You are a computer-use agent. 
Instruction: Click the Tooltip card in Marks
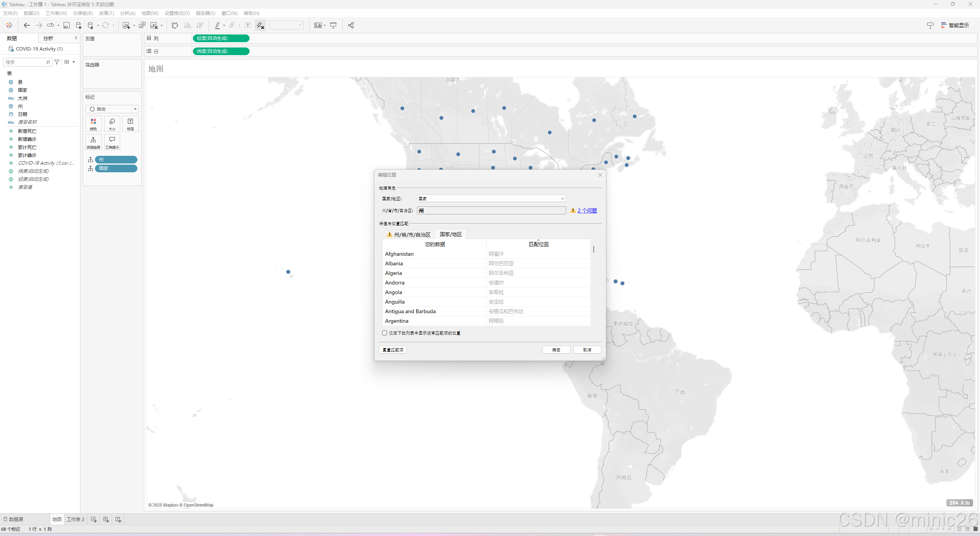pyautogui.click(x=112, y=142)
